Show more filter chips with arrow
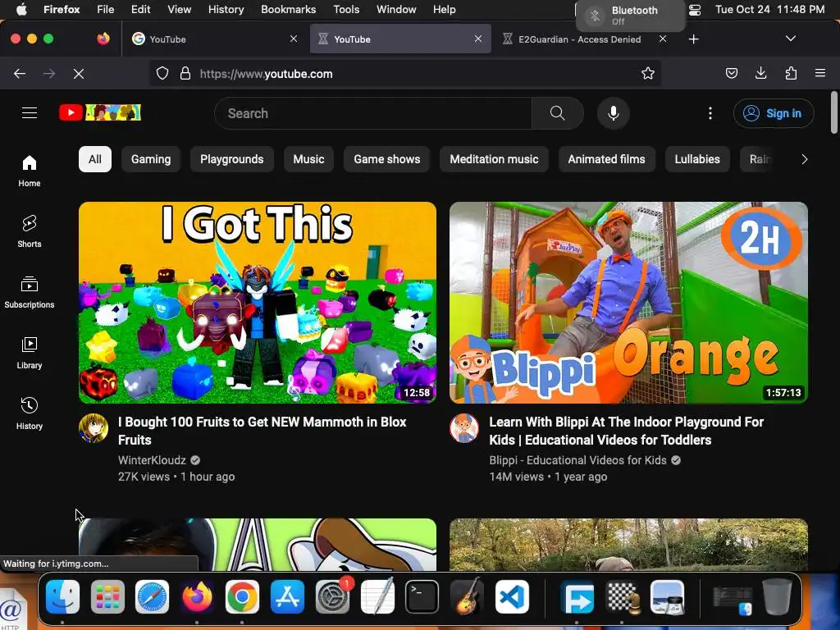Viewport: 840px width, 630px height. tap(804, 159)
